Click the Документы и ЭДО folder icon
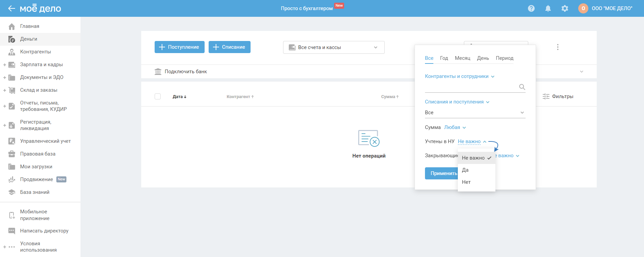644x257 pixels. (x=12, y=77)
